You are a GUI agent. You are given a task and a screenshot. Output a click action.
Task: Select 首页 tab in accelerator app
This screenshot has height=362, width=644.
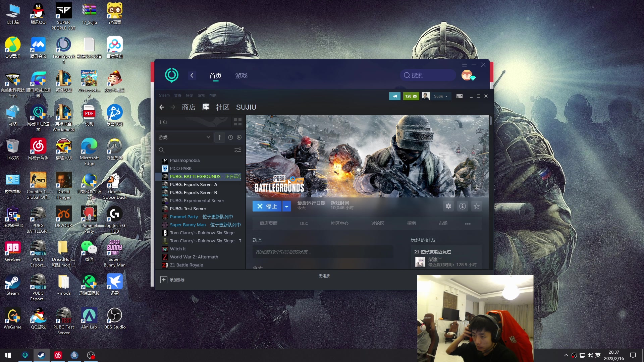[x=215, y=76]
